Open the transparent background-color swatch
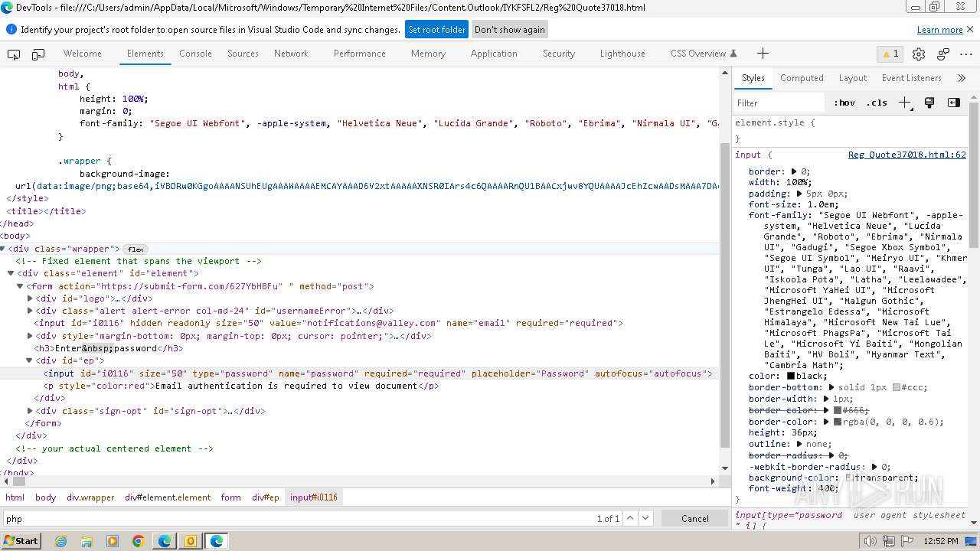 (x=849, y=478)
